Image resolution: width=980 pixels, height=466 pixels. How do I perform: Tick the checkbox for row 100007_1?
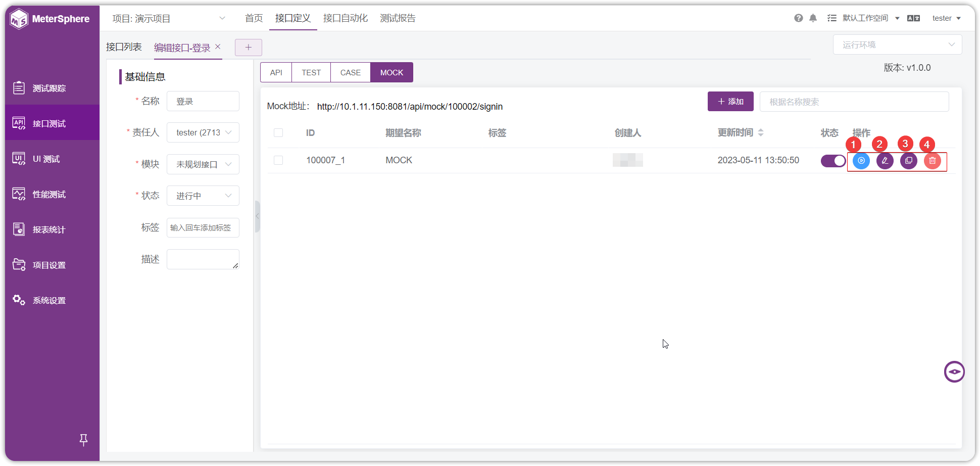coord(278,160)
